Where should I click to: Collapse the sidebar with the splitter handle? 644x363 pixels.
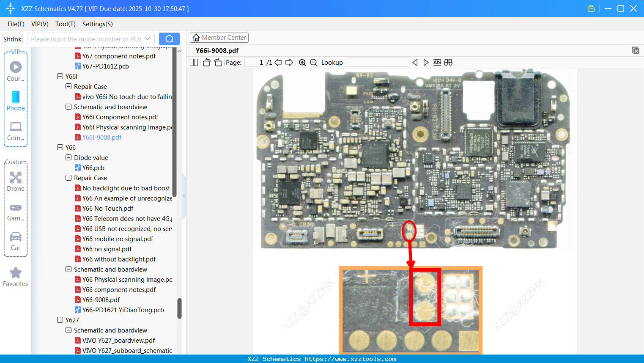point(184,196)
